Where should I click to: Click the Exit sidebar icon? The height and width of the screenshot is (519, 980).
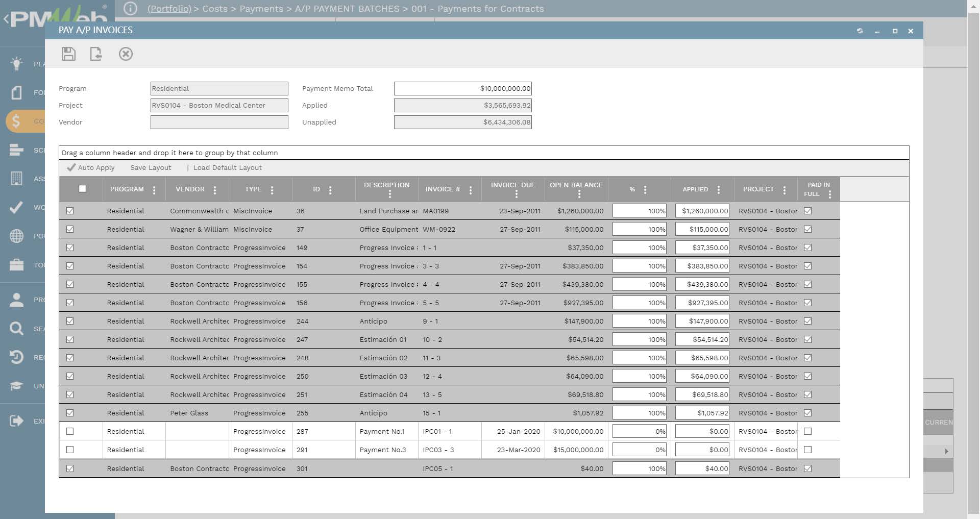point(16,421)
